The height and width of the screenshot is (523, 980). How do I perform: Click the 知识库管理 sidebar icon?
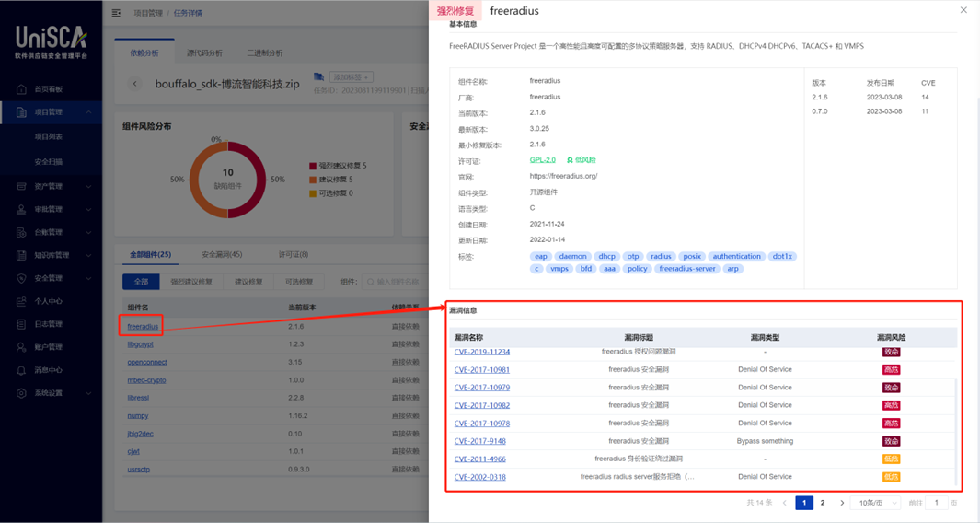click(x=21, y=255)
